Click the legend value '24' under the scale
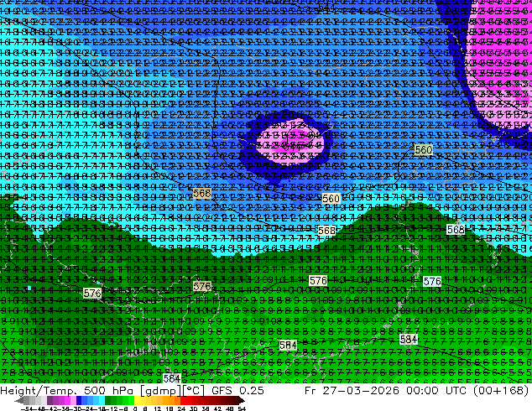The image size is (532, 411). [x=181, y=408]
